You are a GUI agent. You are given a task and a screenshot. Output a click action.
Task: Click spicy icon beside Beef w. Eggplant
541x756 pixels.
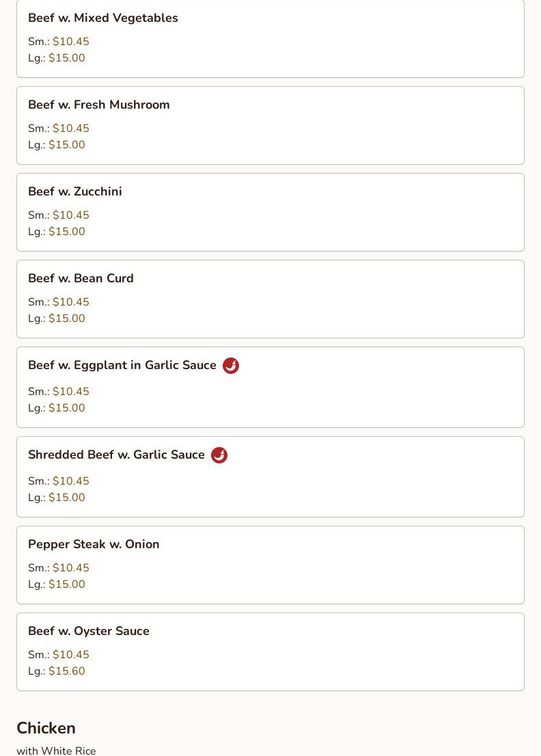pyautogui.click(x=231, y=366)
